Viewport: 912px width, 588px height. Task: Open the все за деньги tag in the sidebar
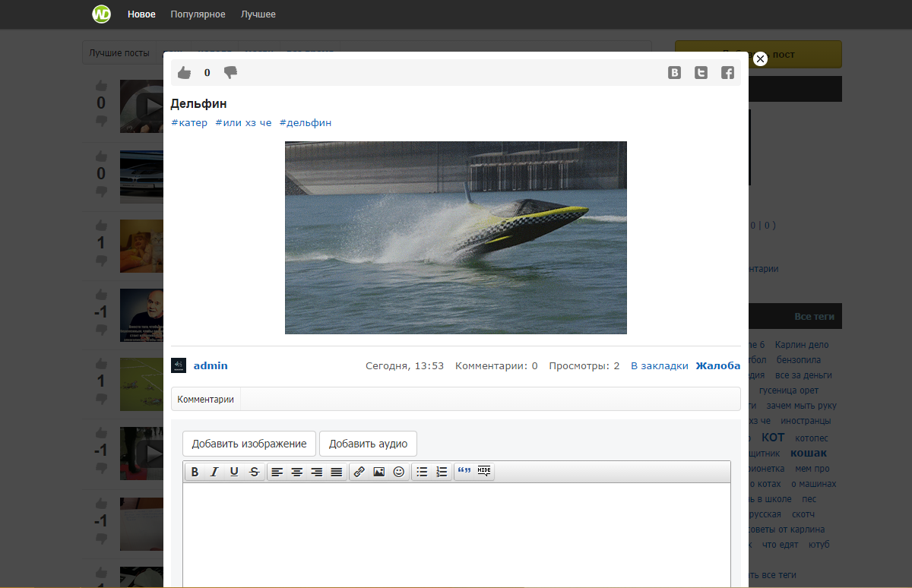803,375
